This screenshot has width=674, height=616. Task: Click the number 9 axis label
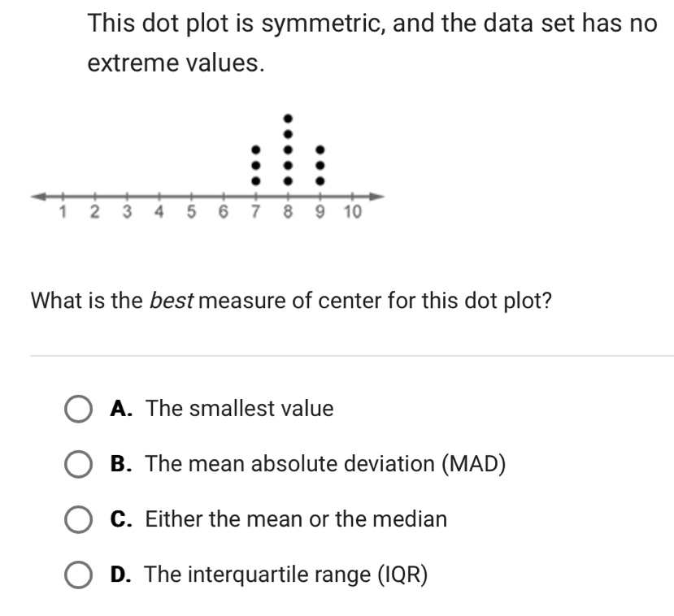coord(320,213)
